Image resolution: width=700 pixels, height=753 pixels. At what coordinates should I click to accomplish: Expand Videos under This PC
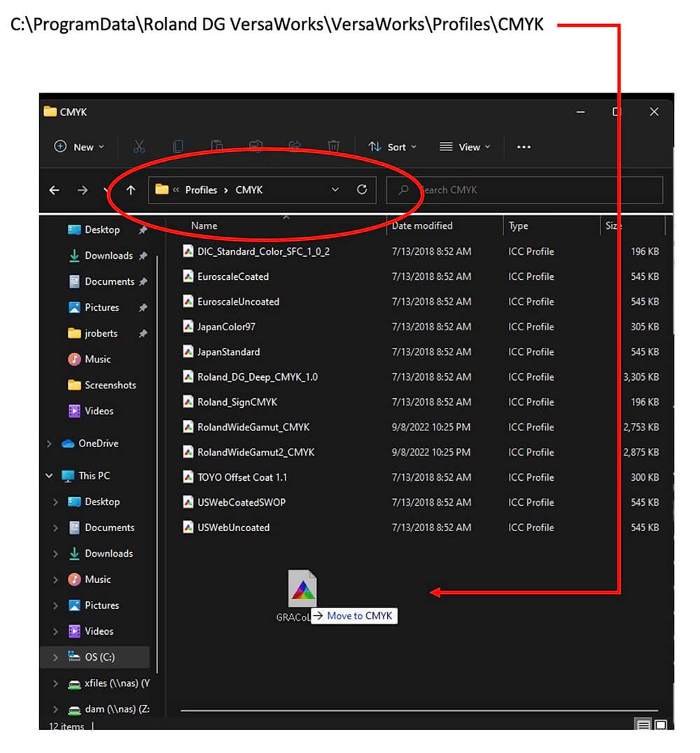coord(56,632)
